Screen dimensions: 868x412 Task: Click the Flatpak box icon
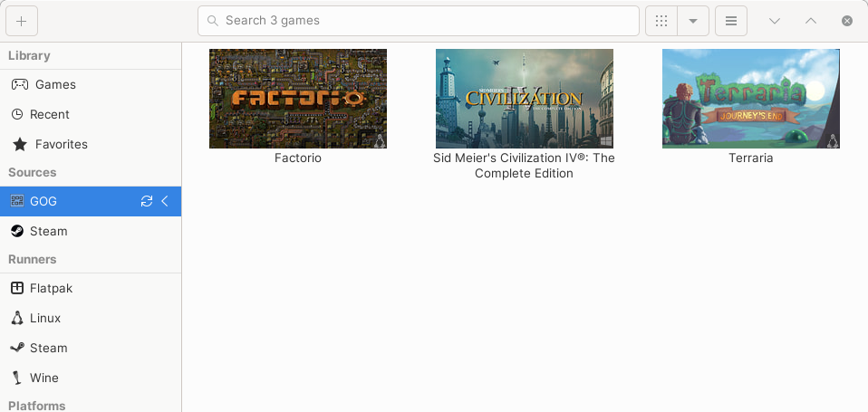pos(17,288)
